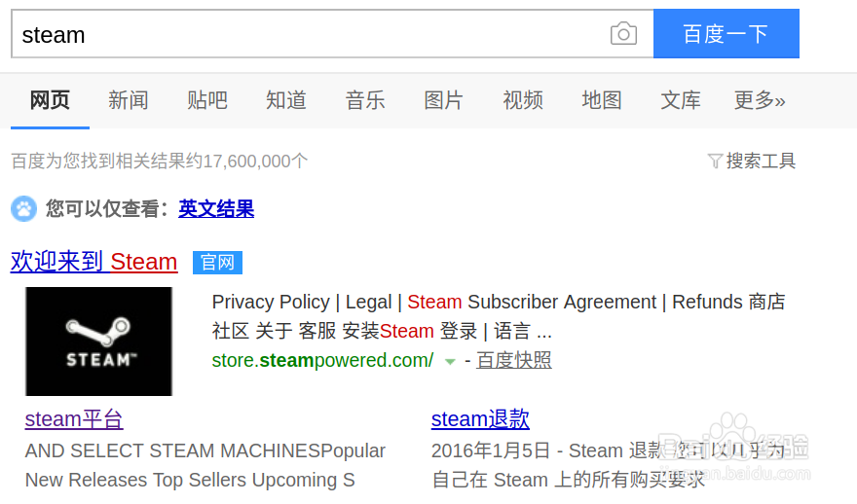Open the steam平台 sub-link
Viewport: 857px width, 504px height.
[74, 419]
